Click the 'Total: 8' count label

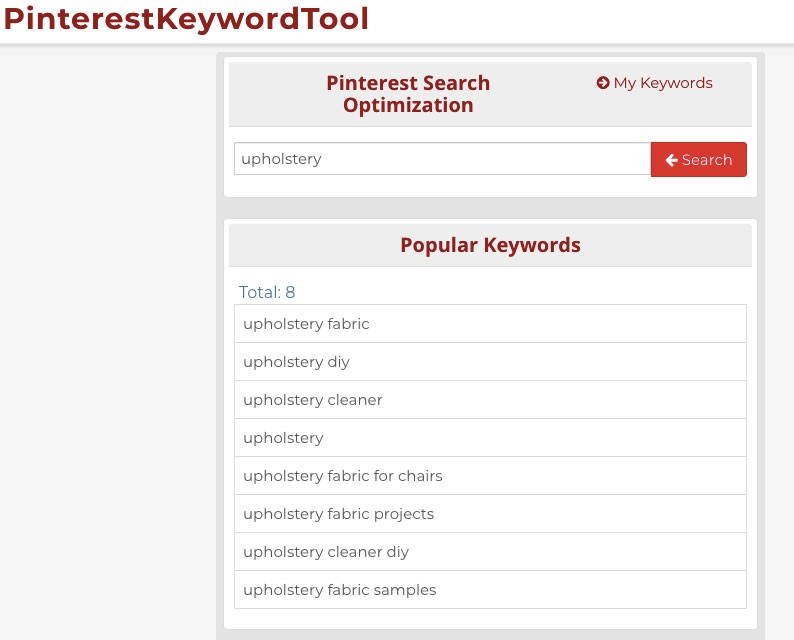[x=267, y=292]
